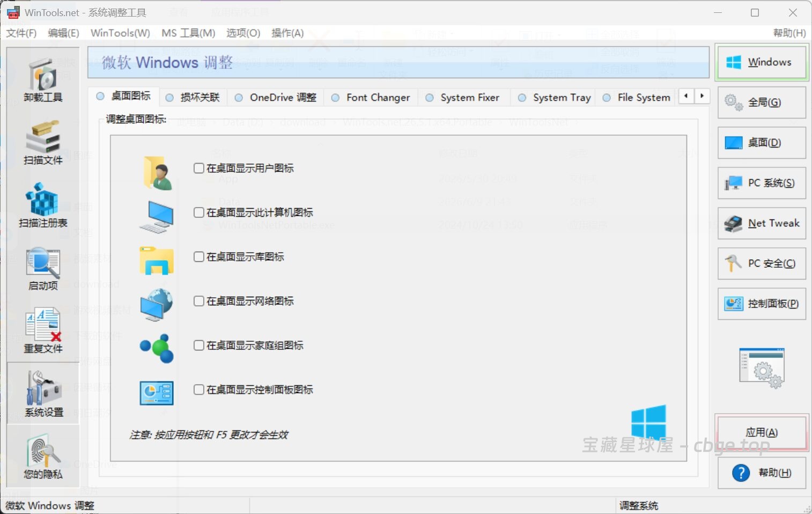The width and height of the screenshot is (812, 514).
Task: Enable 在桌面显示家庭组图标 checkbox
Action: point(198,345)
